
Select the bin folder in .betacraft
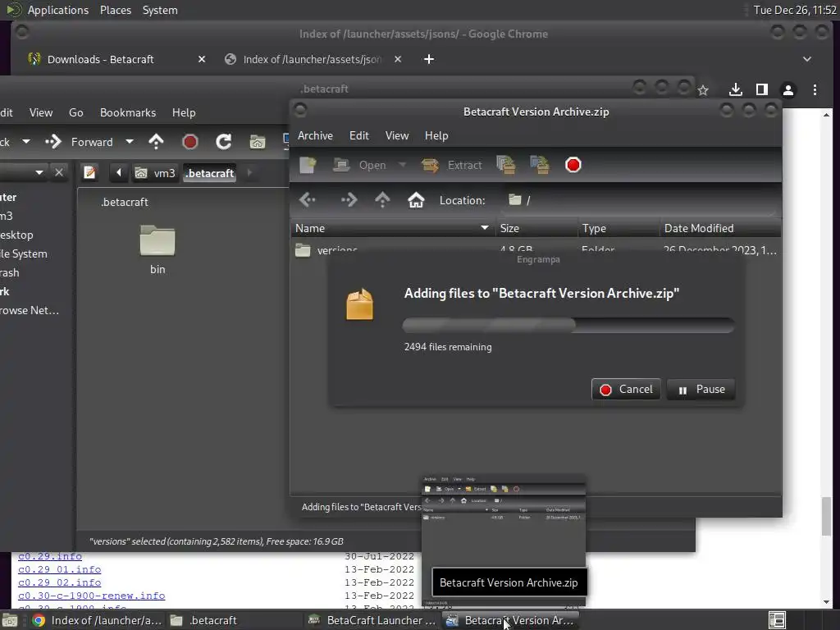[x=157, y=249]
